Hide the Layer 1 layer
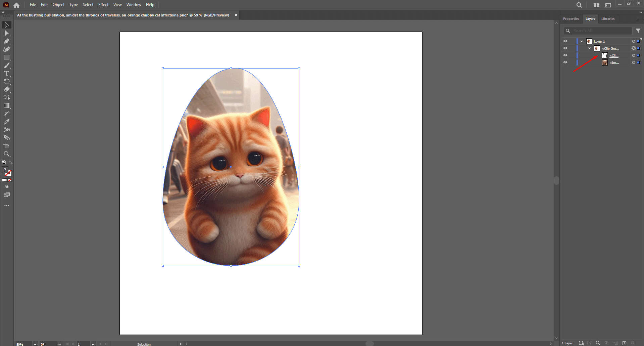 (565, 41)
